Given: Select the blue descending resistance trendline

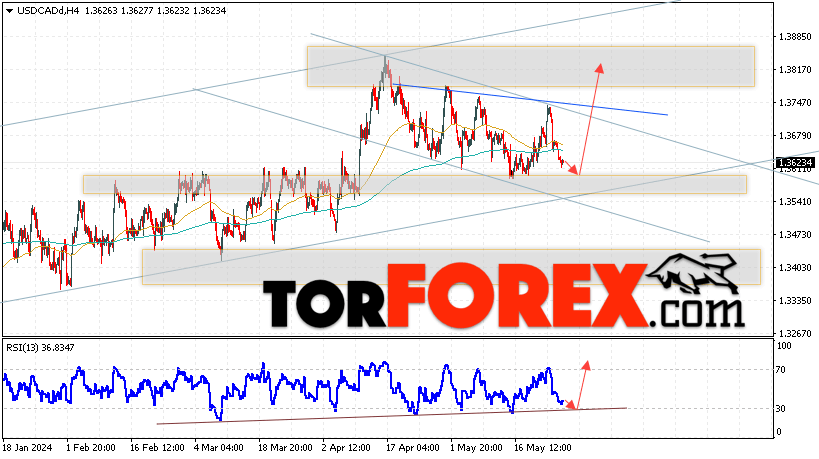Looking at the screenshot, I should click(x=530, y=99).
